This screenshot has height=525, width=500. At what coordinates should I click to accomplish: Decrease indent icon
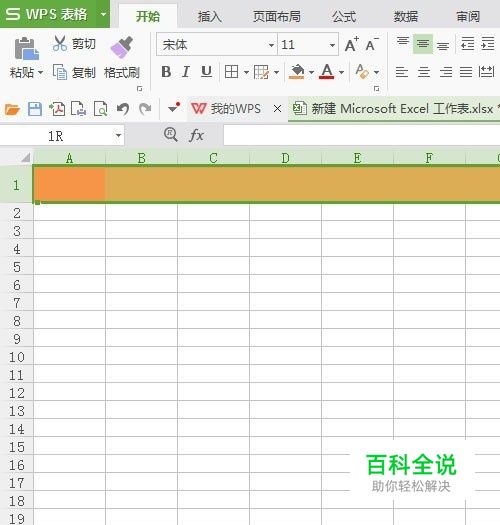tap(468, 44)
